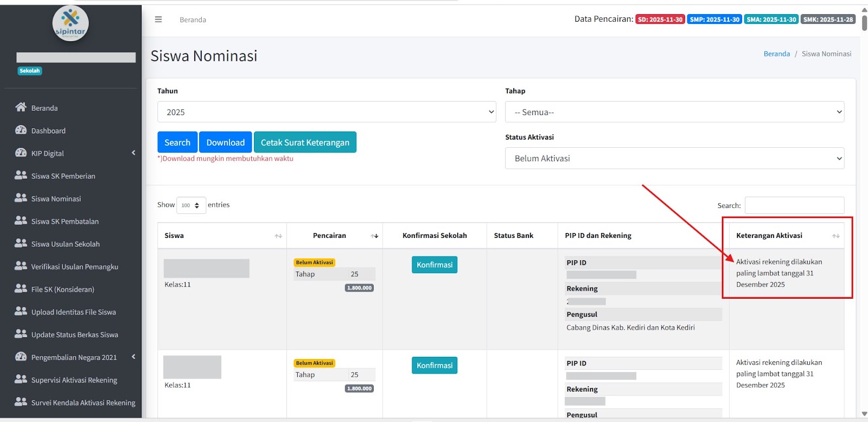Image resolution: width=868 pixels, height=422 pixels.
Task: Open the Tahap dropdown showing Semua
Action: 674,112
